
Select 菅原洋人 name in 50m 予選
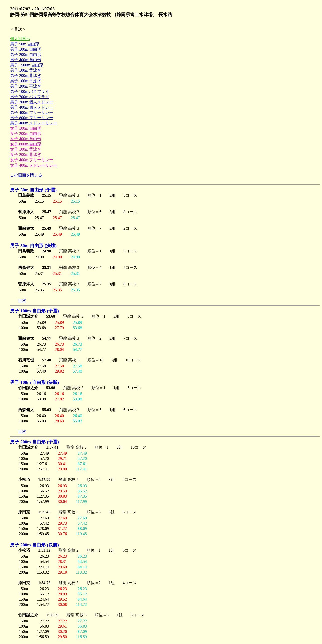pyautogui.click(x=26, y=212)
